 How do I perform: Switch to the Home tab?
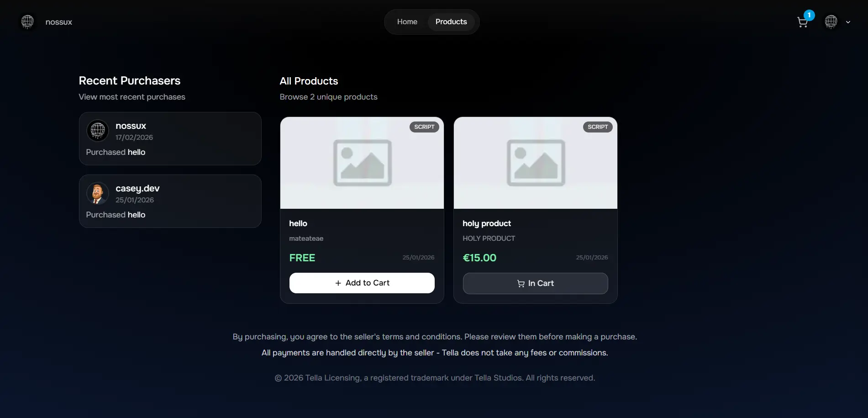coord(407,21)
